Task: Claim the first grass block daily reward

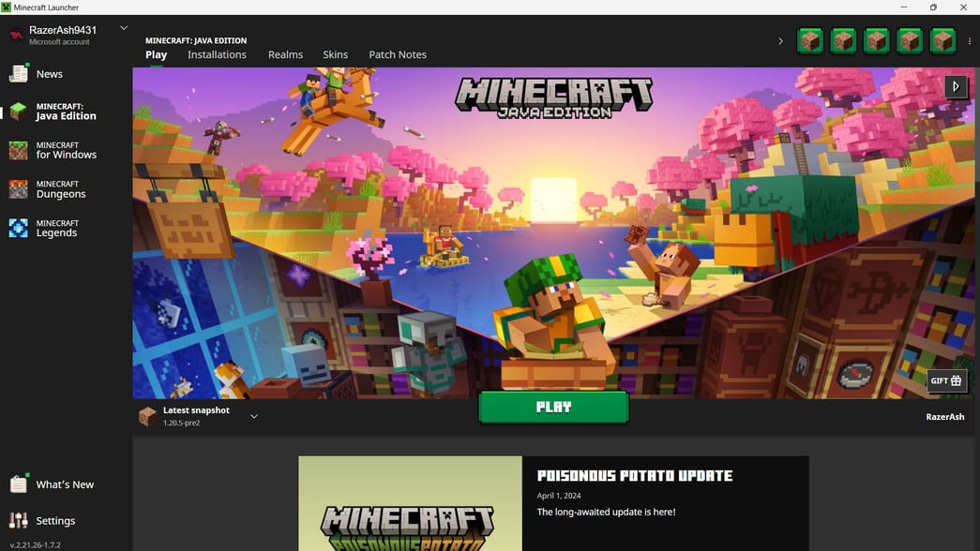Action: pyautogui.click(x=809, y=40)
